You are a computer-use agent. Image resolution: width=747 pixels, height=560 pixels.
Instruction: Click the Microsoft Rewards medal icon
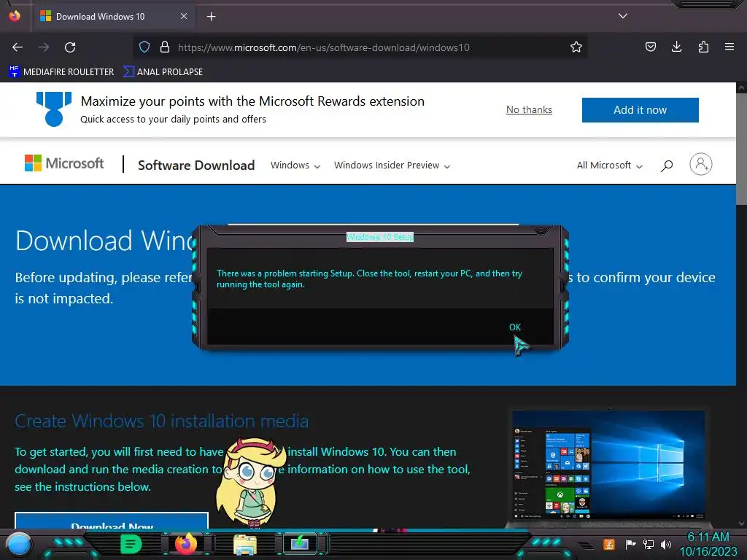click(x=54, y=109)
